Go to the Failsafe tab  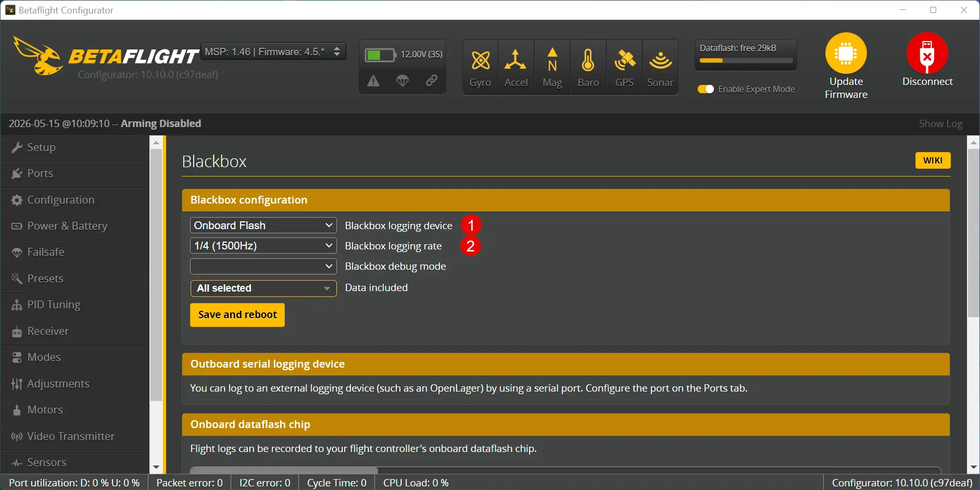75,252
